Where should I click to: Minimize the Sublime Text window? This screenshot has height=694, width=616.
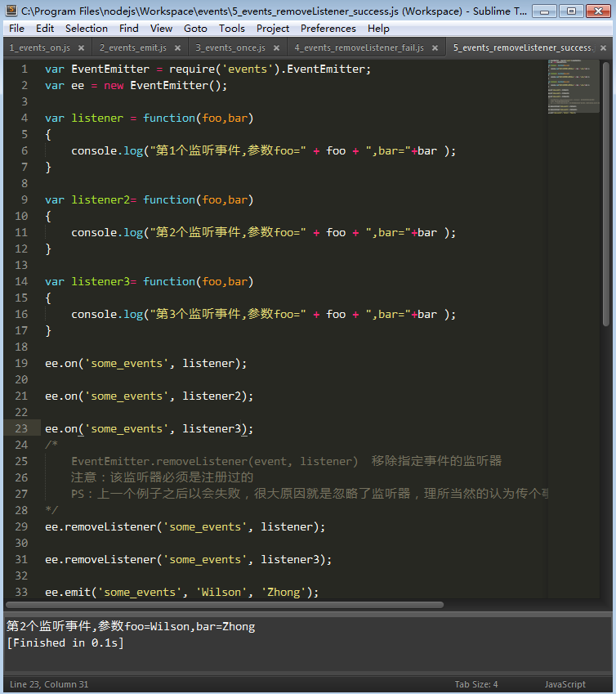[544, 11]
